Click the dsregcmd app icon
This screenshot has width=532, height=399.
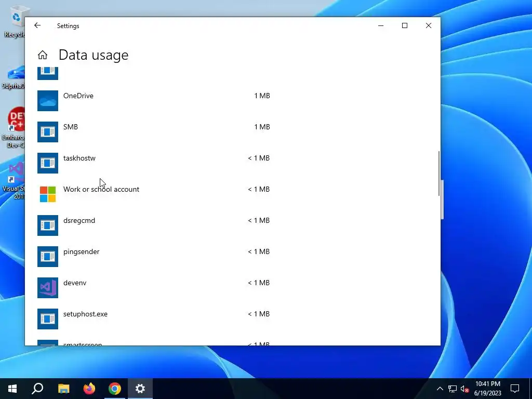click(48, 225)
